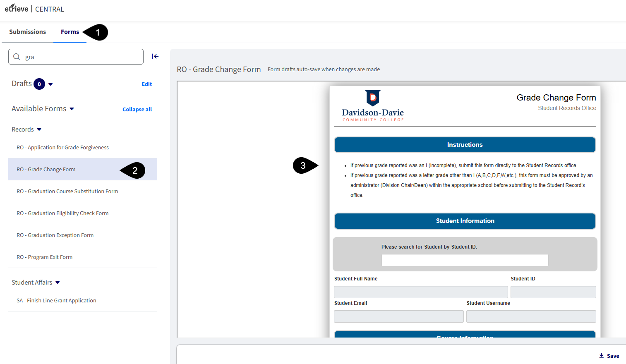Click the Collapse all link

[x=137, y=109]
